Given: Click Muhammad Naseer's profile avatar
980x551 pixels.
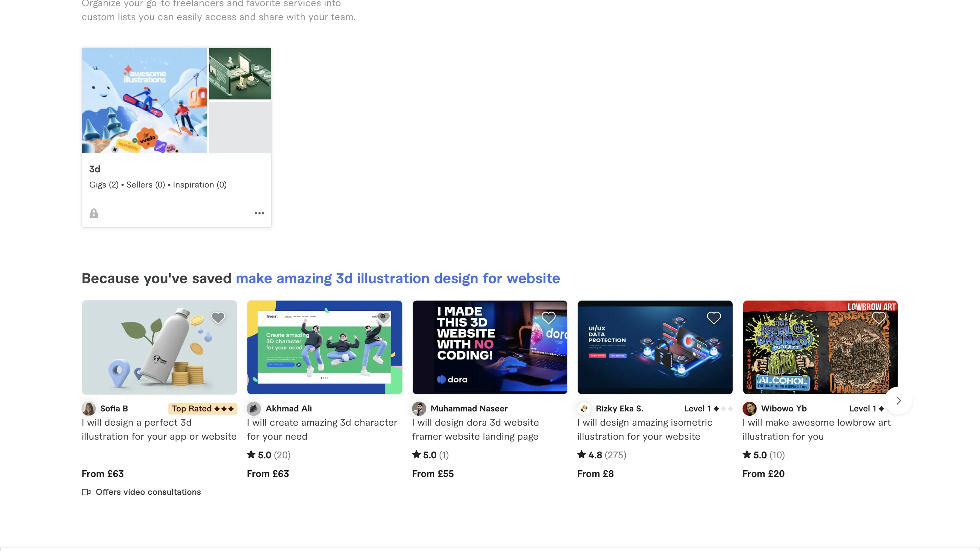Looking at the screenshot, I should (x=419, y=408).
